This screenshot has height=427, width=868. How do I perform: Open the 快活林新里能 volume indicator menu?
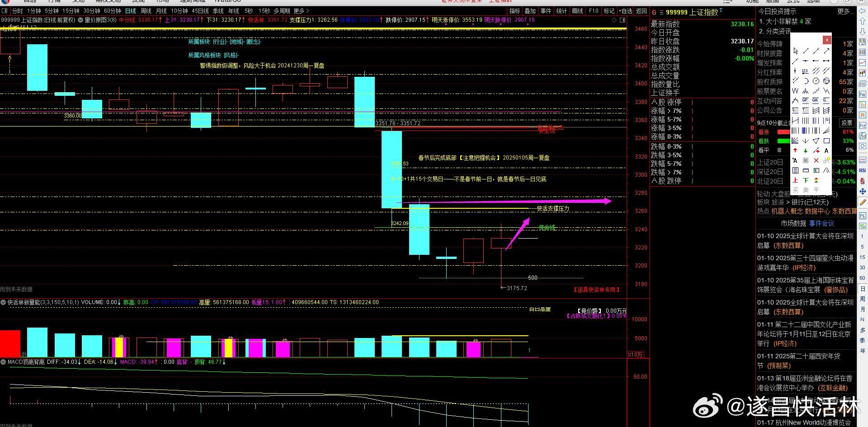(3, 302)
